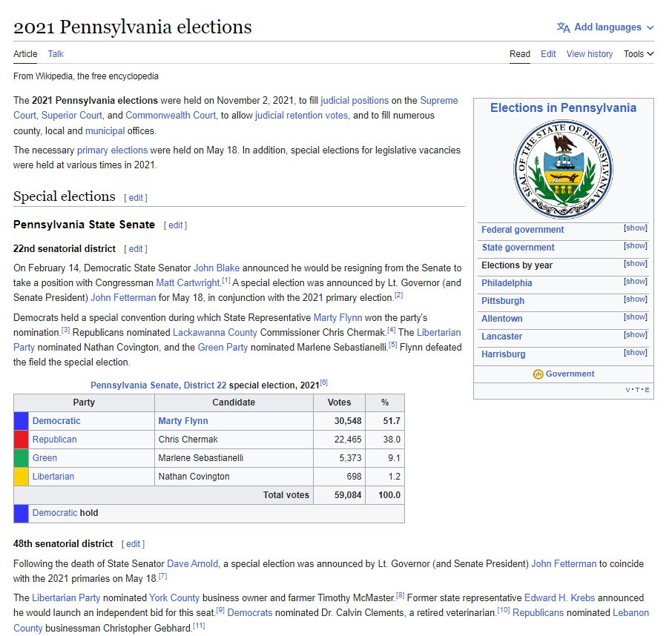
Task: Open the Tools dropdown menu
Action: pyautogui.click(x=639, y=54)
